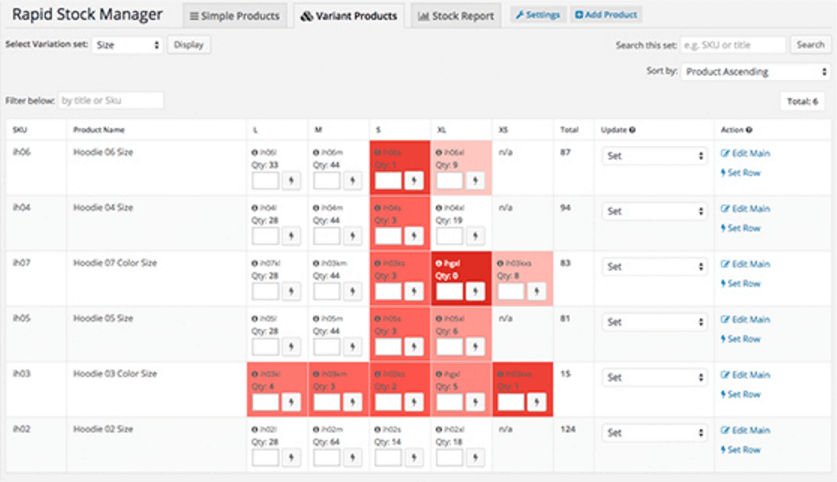Click lightning icon for Hoodie 02 size M
The width and height of the screenshot is (837, 482).
pyautogui.click(x=352, y=457)
